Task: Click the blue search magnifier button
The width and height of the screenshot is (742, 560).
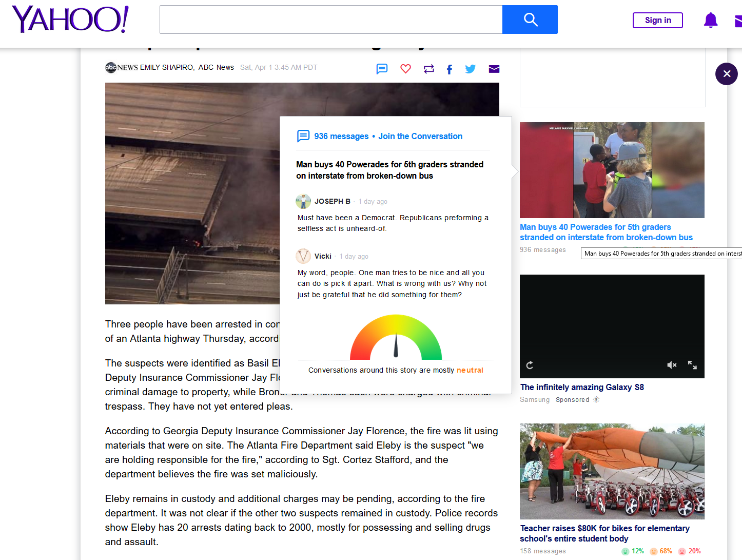Action: (x=530, y=20)
